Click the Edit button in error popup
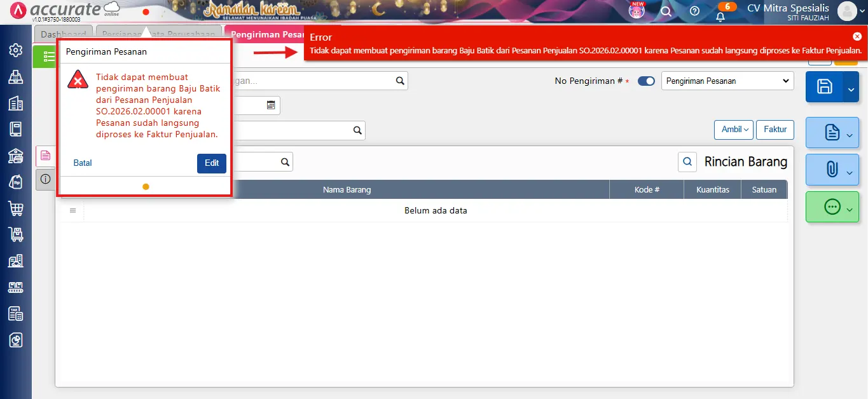Viewport: 868px width, 399px height. [x=212, y=163]
